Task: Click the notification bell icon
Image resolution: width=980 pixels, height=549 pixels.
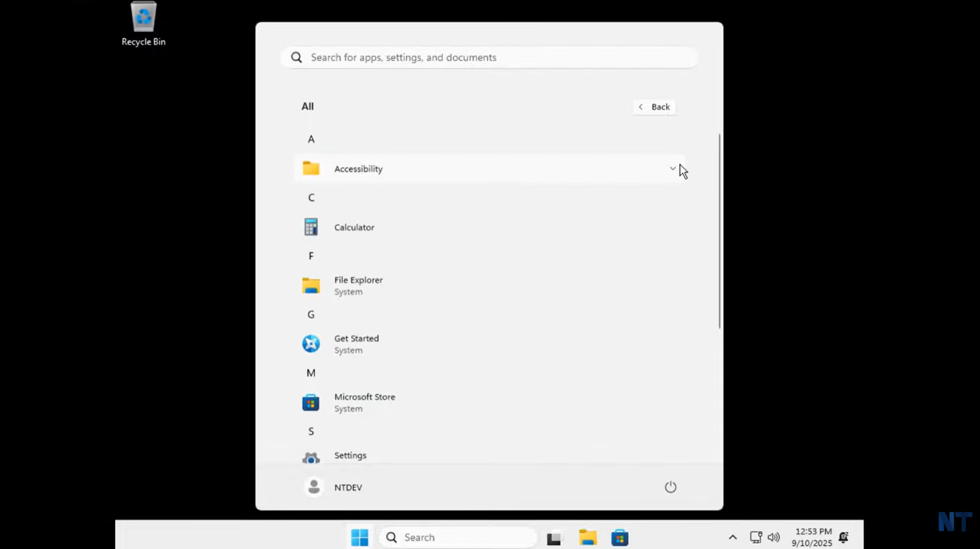Action: pyautogui.click(x=843, y=537)
